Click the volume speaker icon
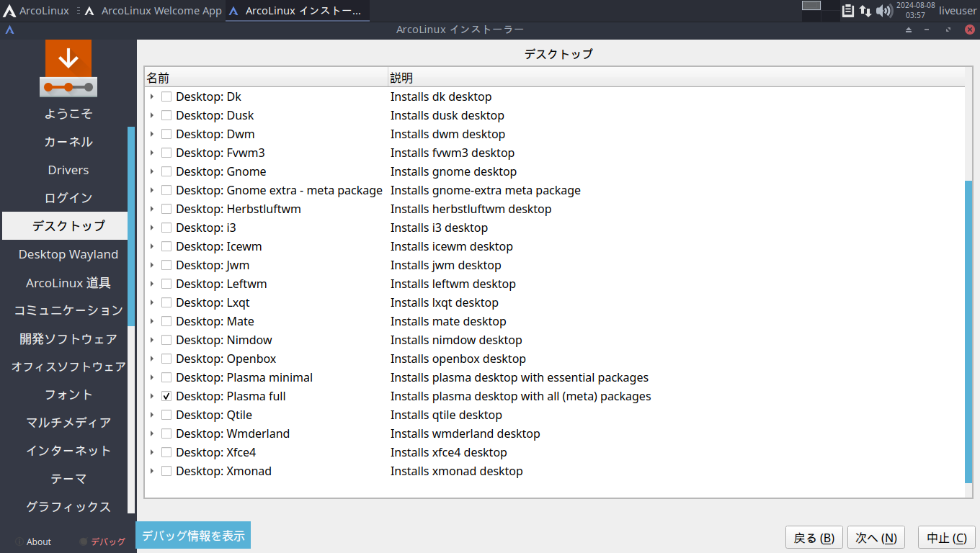This screenshot has height=553, width=980. point(883,11)
